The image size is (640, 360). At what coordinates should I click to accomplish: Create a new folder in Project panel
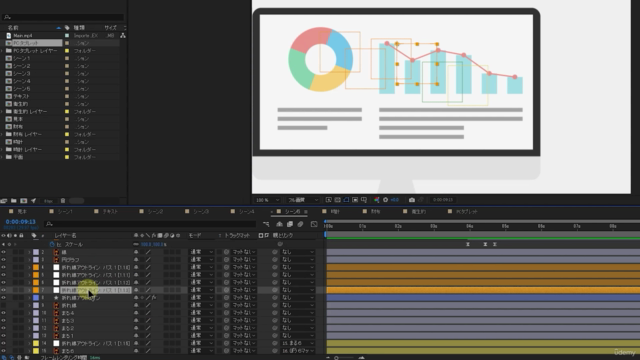[x=14, y=201]
